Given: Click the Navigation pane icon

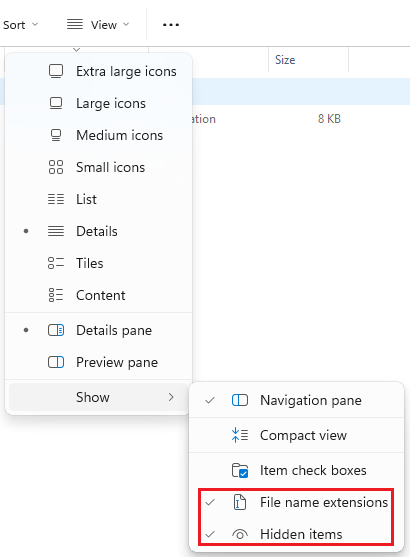Looking at the screenshot, I should [240, 400].
